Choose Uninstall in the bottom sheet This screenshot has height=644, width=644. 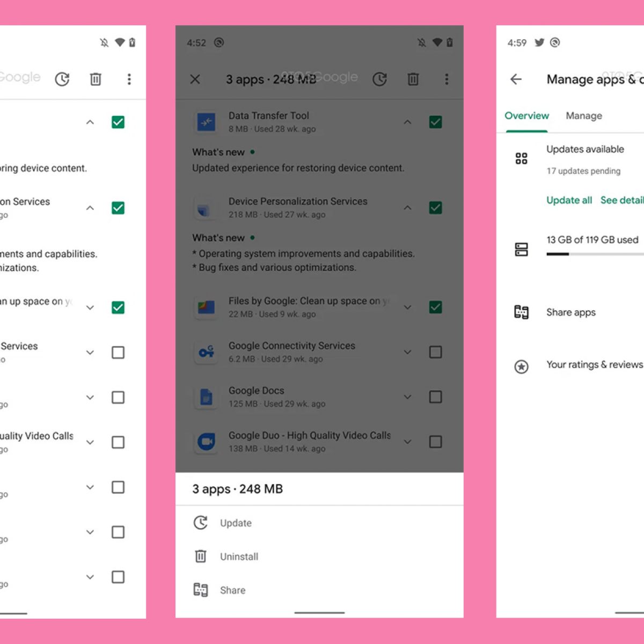[x=319, y=557]
